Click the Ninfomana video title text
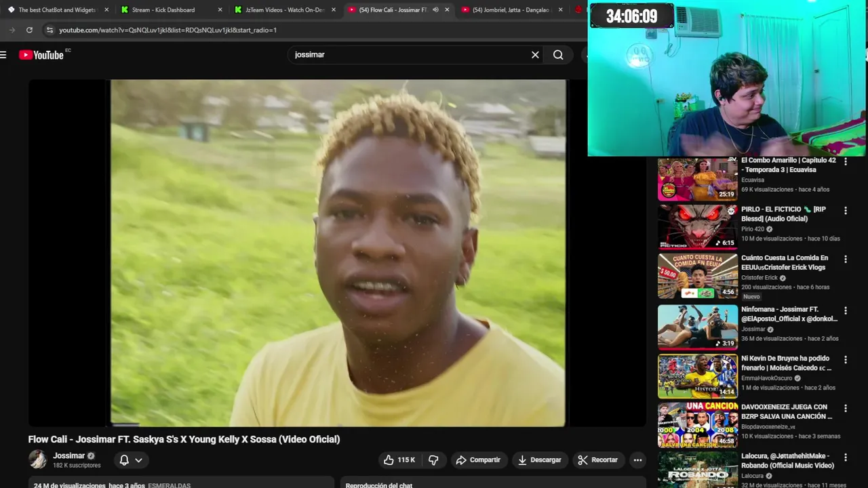The image size is (868, 488). tap(789, 314)
